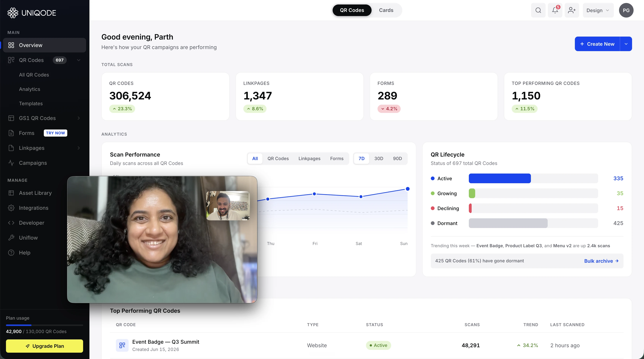Screen dimensions: 644x359
Task: Filter scan performance by QR Codes
Action: pos(278,158)
